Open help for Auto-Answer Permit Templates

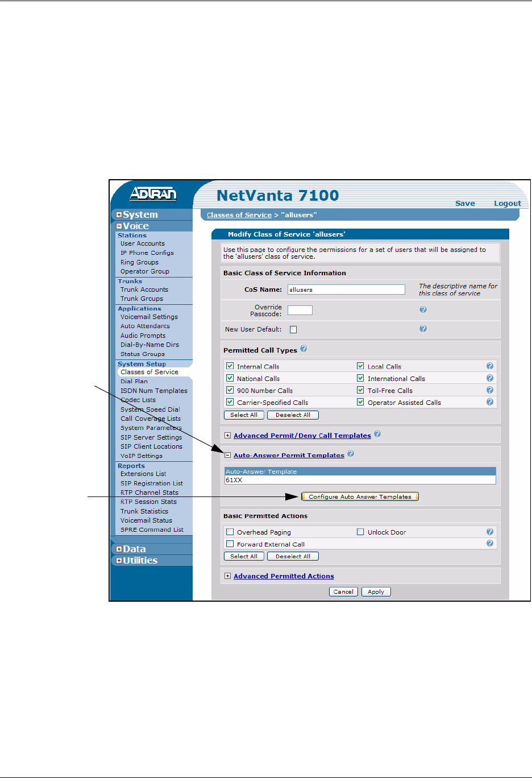[x=351, y=454]
